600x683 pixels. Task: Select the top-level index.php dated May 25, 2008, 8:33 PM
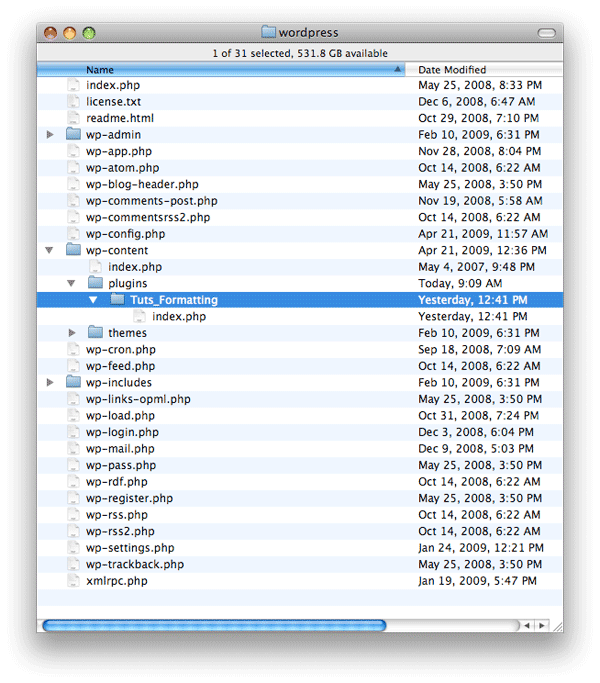(113, 85)
